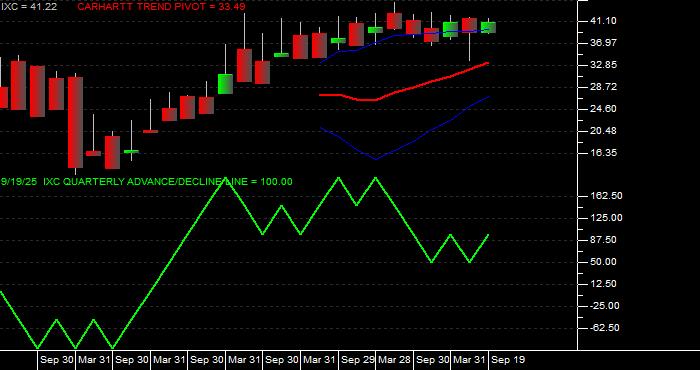Click the Carhartt Trend Pivot label
This screenshot has width=700, height=370.
point(161,7)
